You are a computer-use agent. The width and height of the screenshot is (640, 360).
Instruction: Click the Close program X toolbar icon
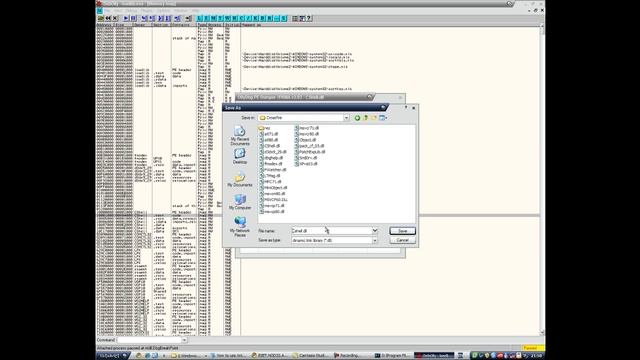pyautogui.click(x=115, y=18)
